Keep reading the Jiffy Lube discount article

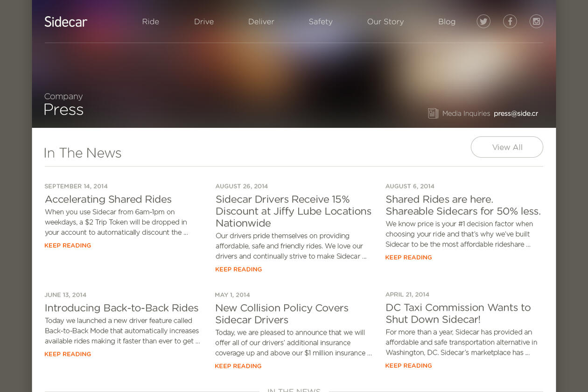click(238, 269)
